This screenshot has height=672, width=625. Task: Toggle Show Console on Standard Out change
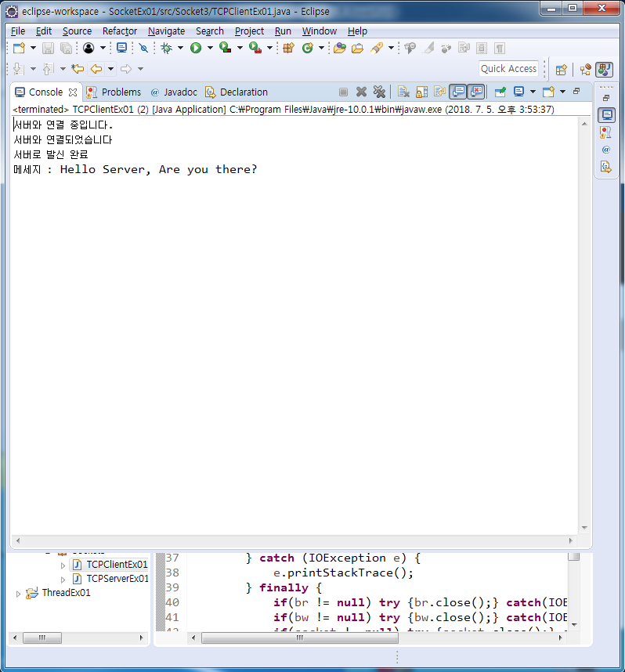point(458,92)
